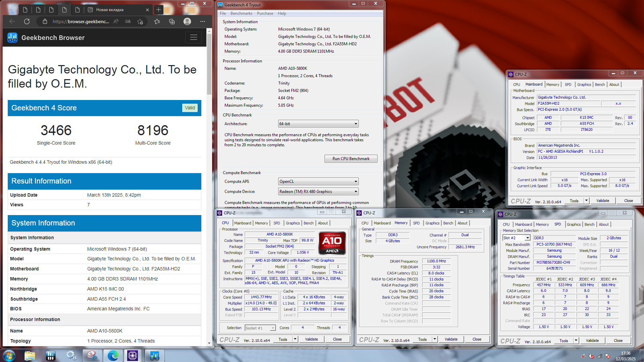Screen dimensions: 644x362
Task: Open the Architecture 64-bit dropdown
Action: 318,124
